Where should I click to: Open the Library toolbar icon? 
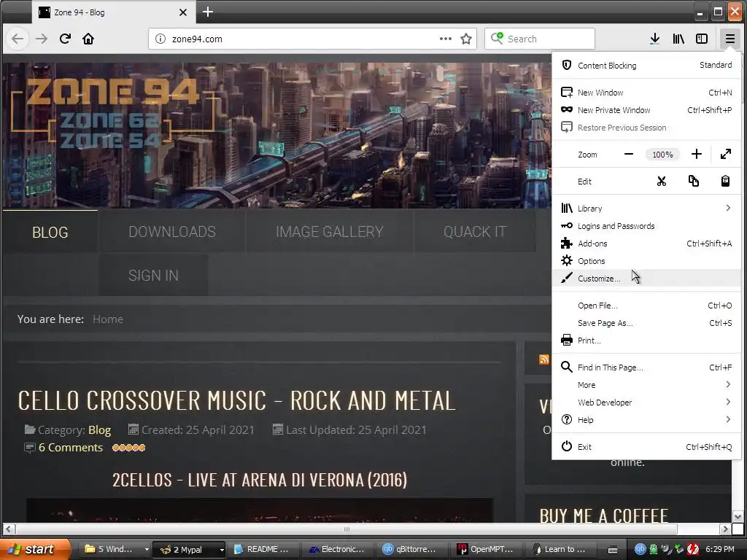coord(678,39)
